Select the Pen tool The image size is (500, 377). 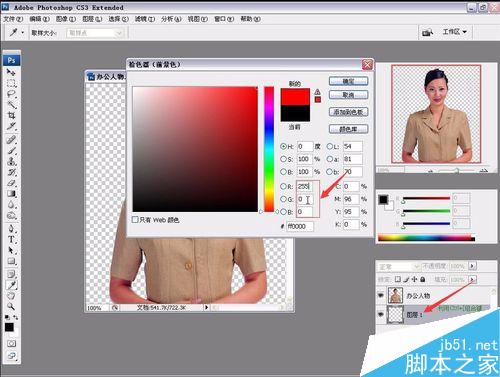(11, 229)
